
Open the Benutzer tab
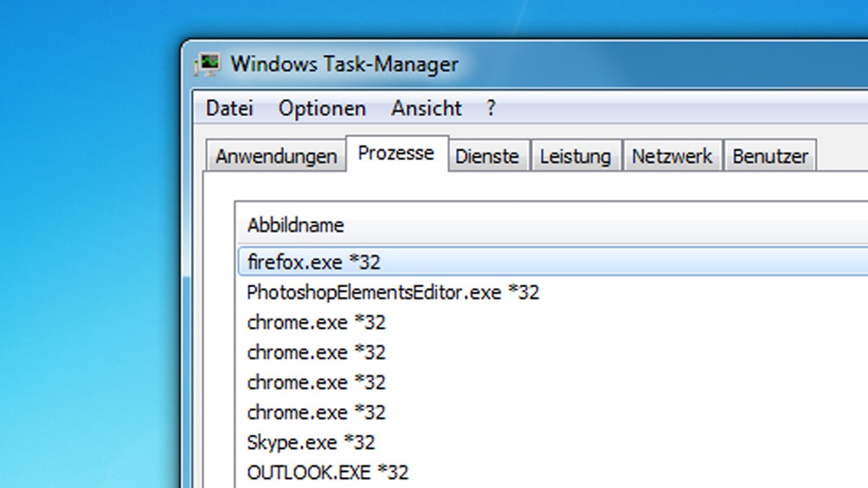pos(770,156)
